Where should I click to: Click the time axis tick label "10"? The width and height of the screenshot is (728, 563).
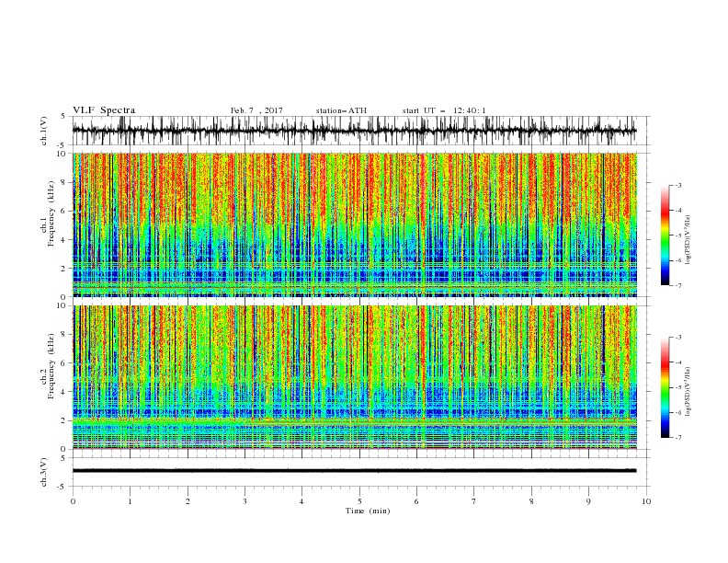coord(646,501)
